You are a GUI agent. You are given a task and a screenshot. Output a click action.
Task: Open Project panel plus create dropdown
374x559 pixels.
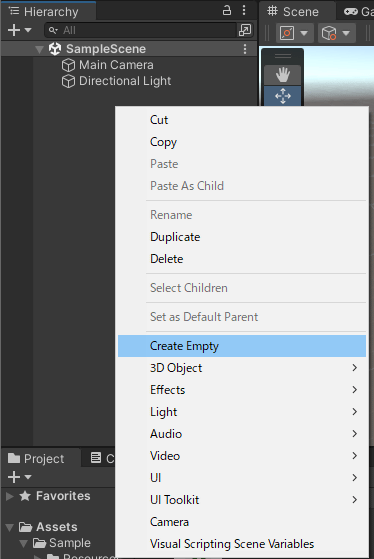19,477
